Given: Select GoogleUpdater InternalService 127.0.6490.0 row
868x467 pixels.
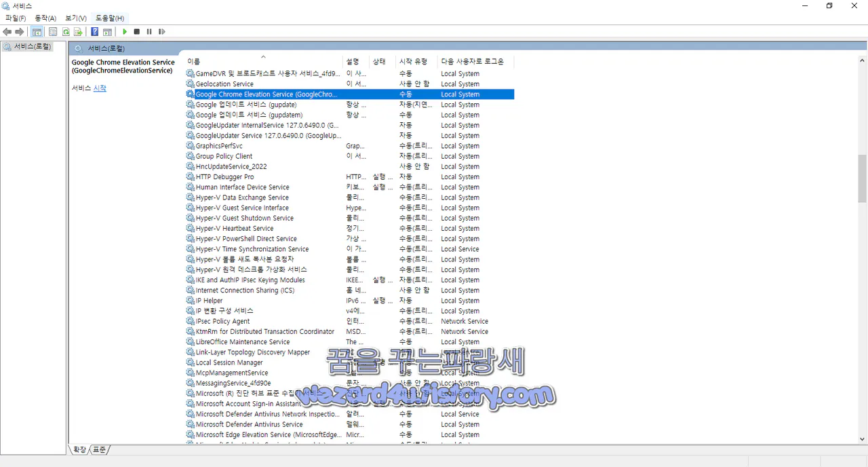Looking at the screenshot, I should pos(349,126).
